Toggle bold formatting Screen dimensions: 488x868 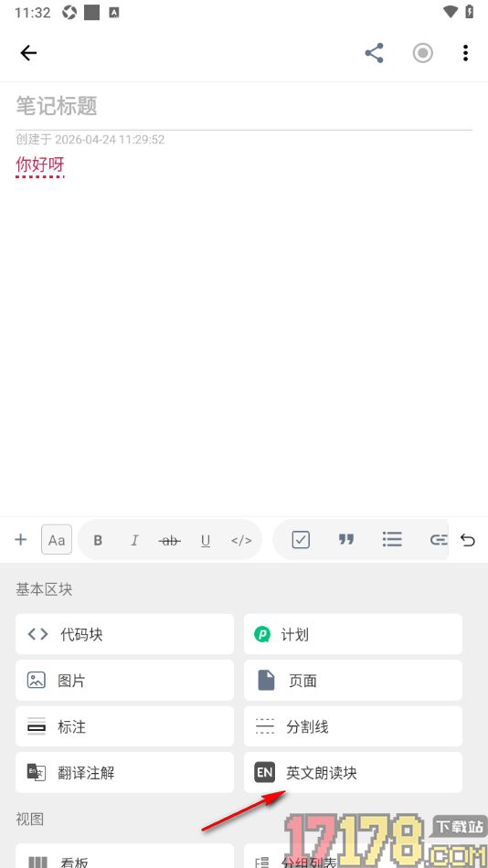click(98, 540)
